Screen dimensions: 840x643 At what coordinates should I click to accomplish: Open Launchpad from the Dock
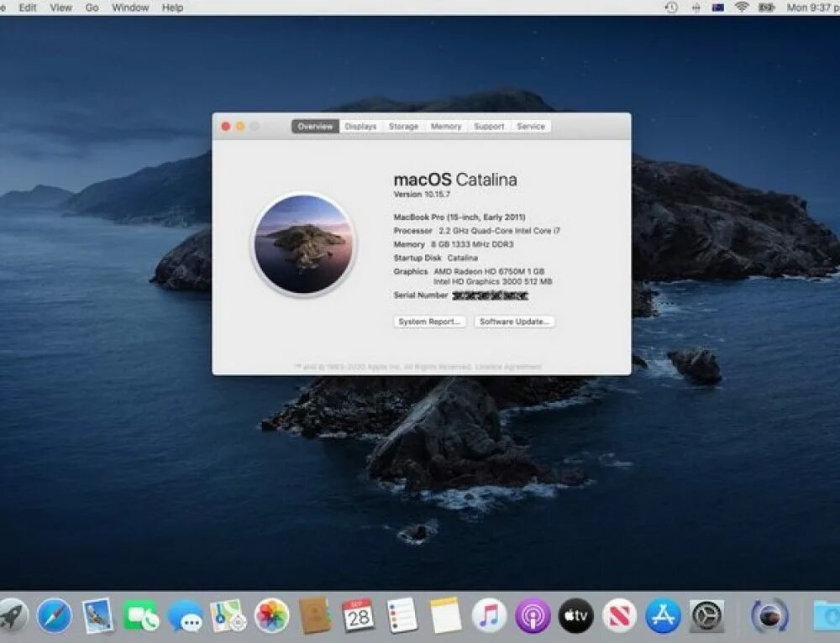[x=12, y=615]
